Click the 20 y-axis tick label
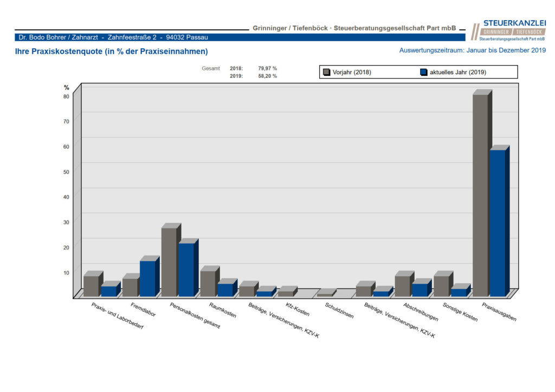The image size is (555, 392). tap(66, 247)
